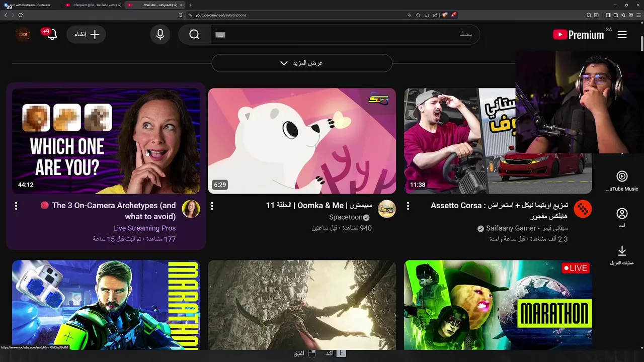Click the zoom magnifier icon in address bar
Image resolution: width=644 pixels, height=362 pixels.
[418, 15]
